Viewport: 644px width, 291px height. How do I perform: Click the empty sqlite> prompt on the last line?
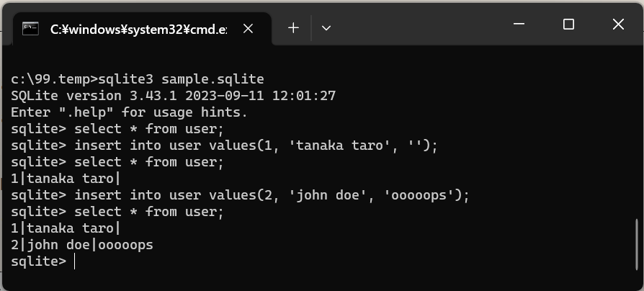40,262
